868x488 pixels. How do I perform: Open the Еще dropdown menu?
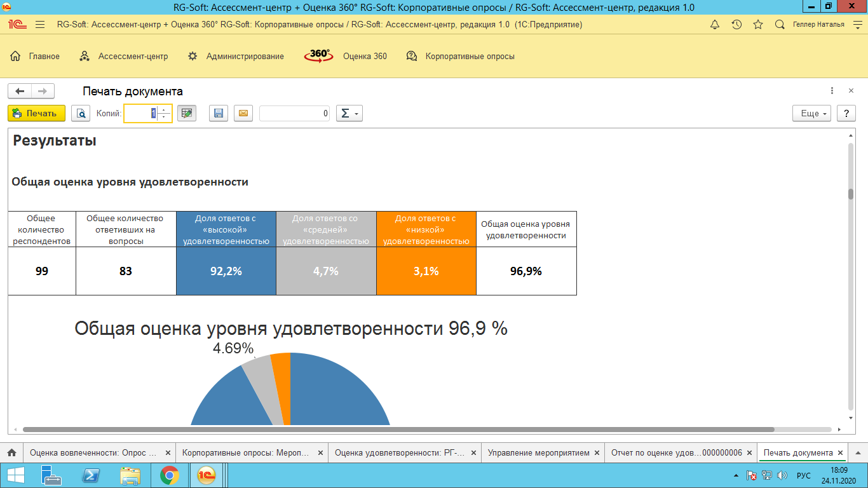pyautogui.click(x=812, y=114)
